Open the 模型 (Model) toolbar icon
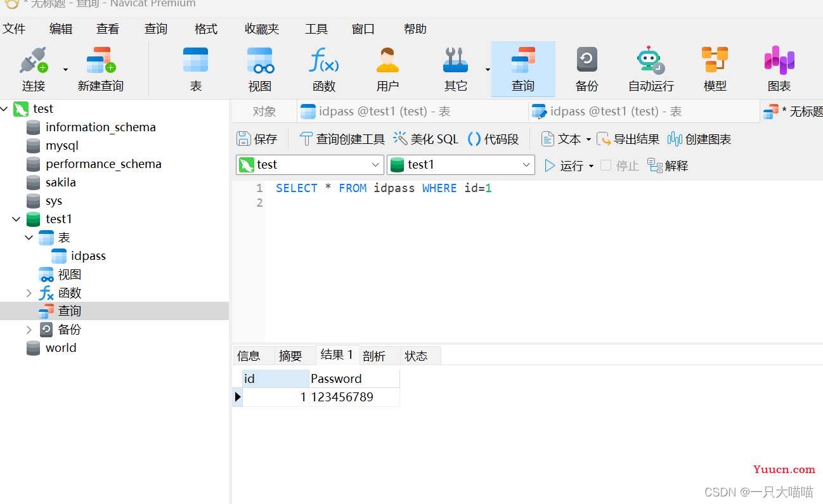The width and height of the screenshot is (823, 504). [x=715, y=61]
